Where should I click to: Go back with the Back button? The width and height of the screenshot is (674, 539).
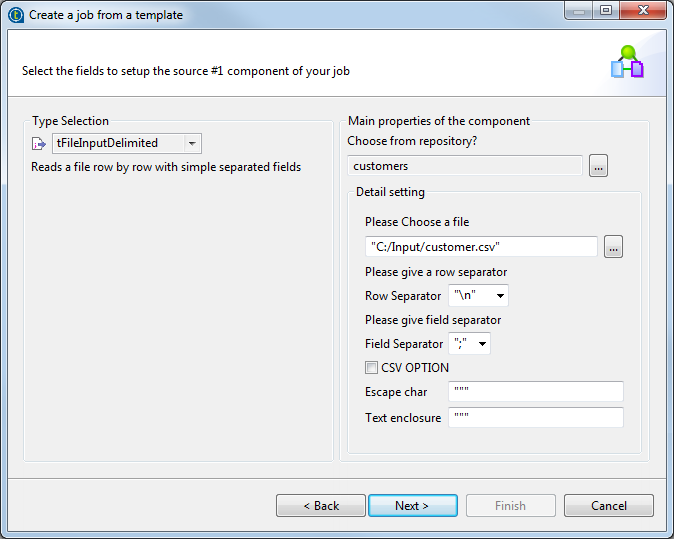[x=320, y=506]
